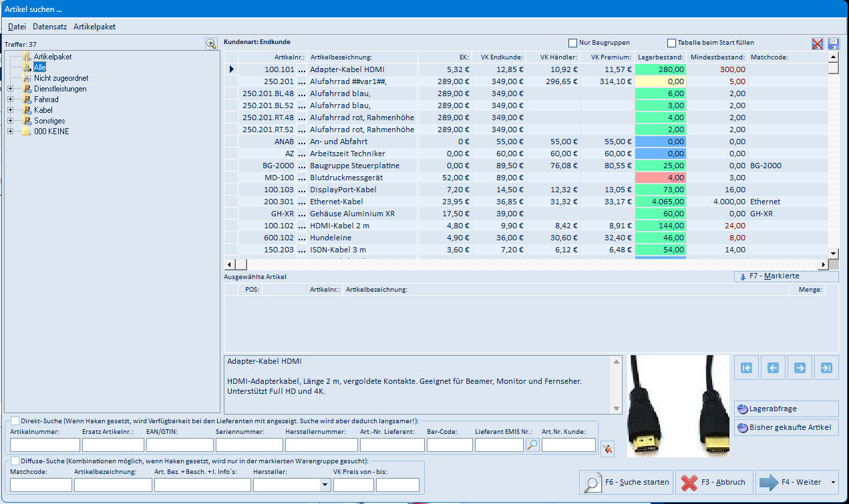Click description box scroll-down arrow
Viewport: 849px width, 504px height.
pyautogui.click(x=616, y=408)
